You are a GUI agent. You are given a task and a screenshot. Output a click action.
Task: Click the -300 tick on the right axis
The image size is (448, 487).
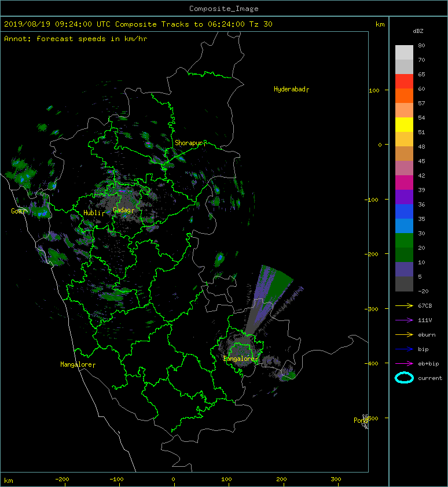click(x=371, y=309)
